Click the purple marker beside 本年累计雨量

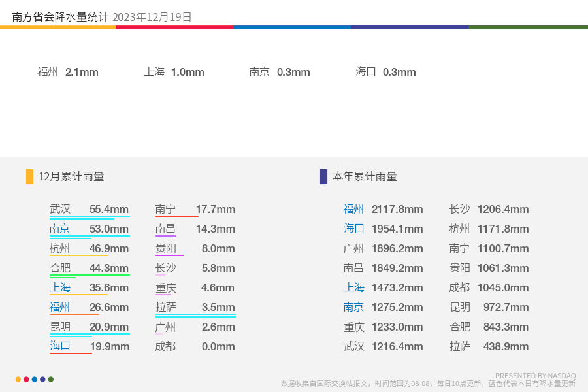point(323,176)
